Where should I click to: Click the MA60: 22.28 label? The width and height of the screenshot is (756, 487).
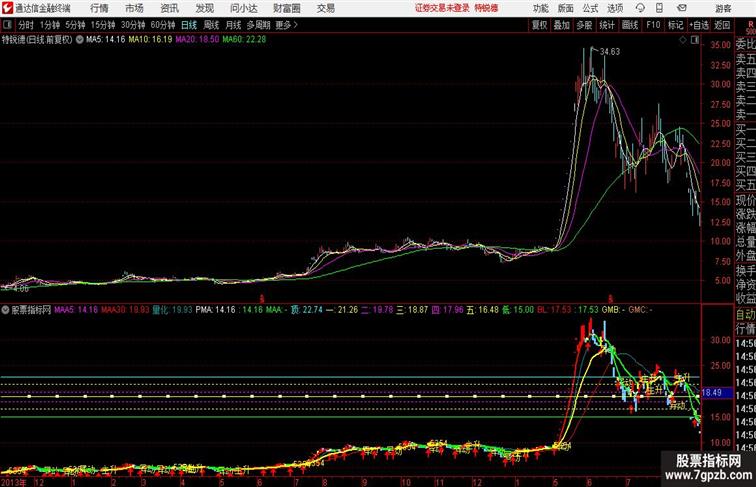(x=244, y=40)
